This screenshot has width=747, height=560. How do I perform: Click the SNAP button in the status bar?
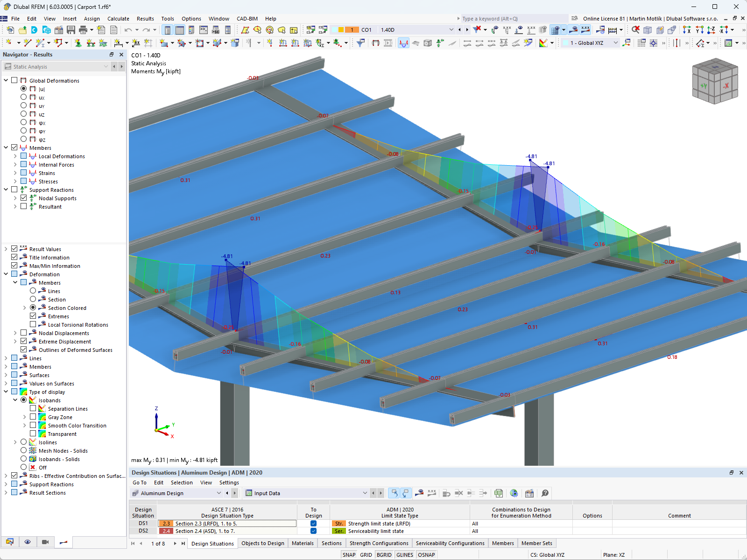349,554
